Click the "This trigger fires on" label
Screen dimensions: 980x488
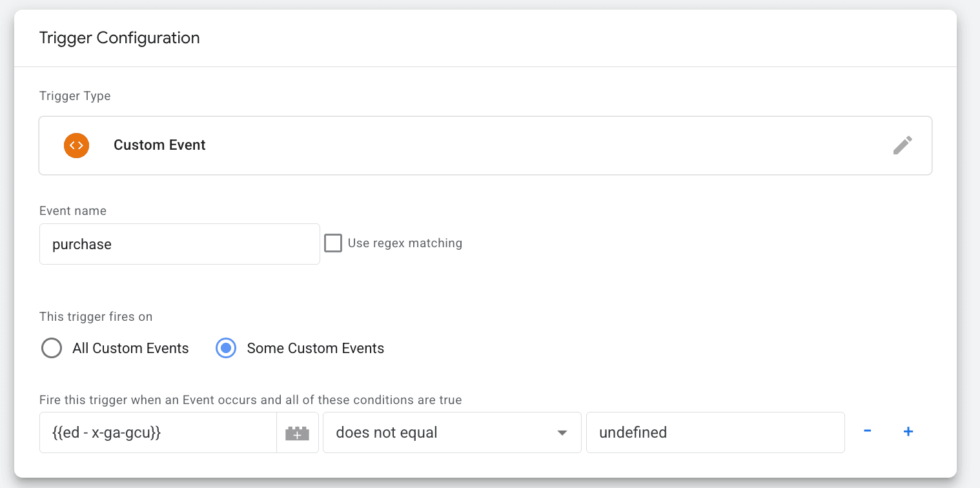point(96,317)
